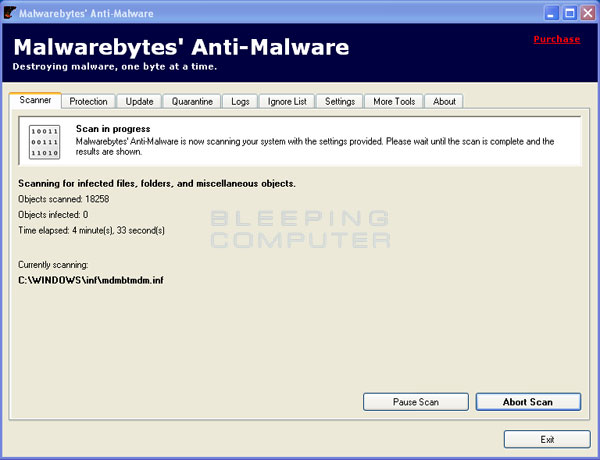Select the Ignore List tab
Screen dimensions: 600x460
(x=287, y=101)
